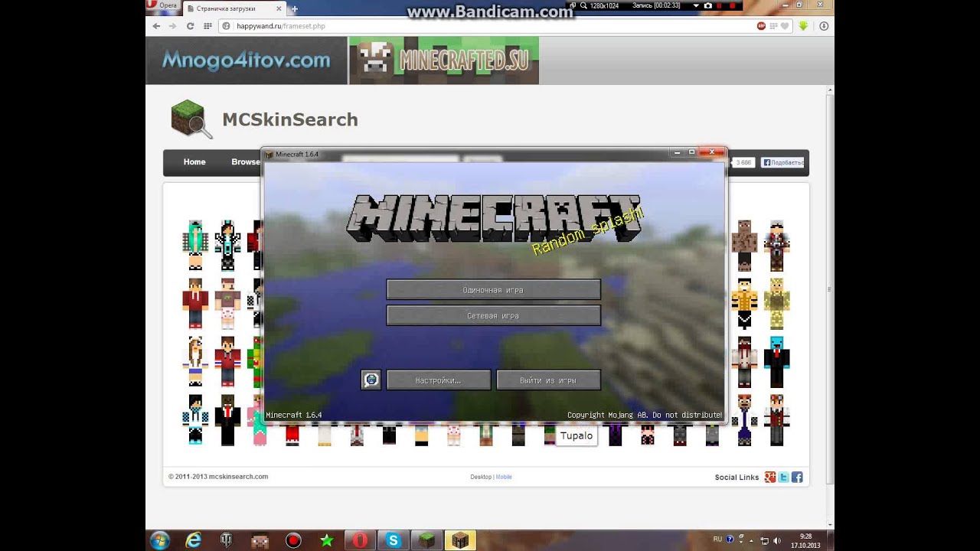Open the Facebook social link icon
980x551 pixels.
[797, 477]
